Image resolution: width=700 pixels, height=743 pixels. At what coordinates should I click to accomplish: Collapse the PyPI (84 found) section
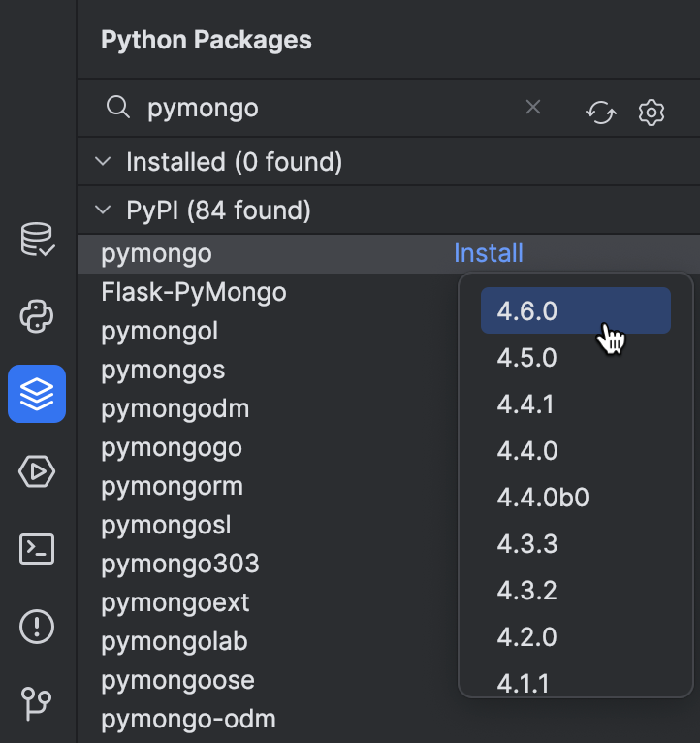pos(103,210)
